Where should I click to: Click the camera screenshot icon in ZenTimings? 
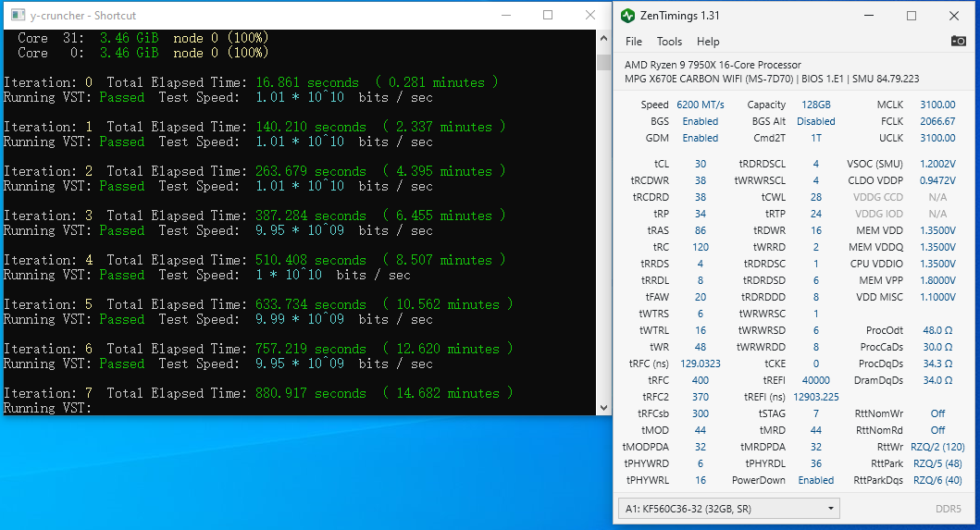pos(959,41)
